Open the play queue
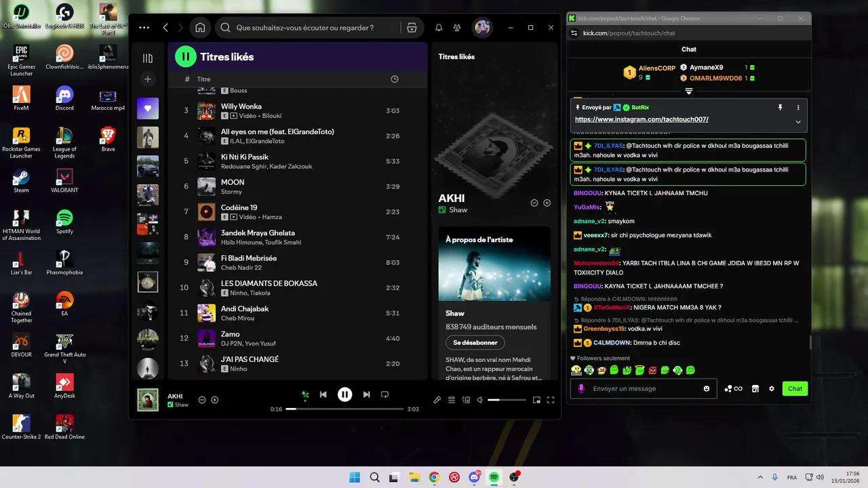 pos(452,400)
